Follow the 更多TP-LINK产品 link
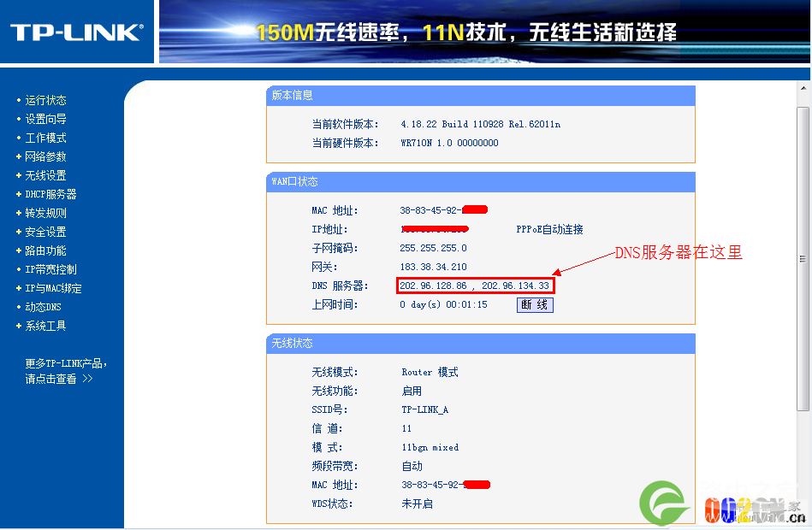The image size is (812, 530). point(66,371)
